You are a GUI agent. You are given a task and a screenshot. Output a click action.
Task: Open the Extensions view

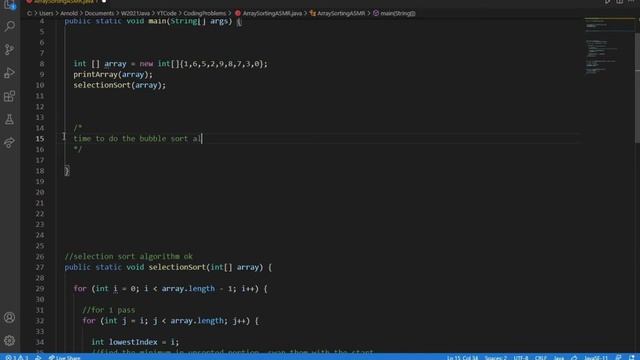click(x=9, y=96)
